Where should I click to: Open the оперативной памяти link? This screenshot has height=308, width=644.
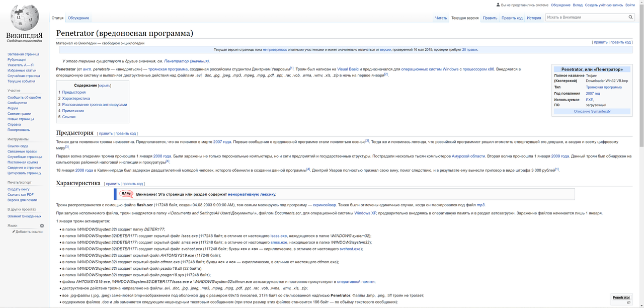(356, 282)
